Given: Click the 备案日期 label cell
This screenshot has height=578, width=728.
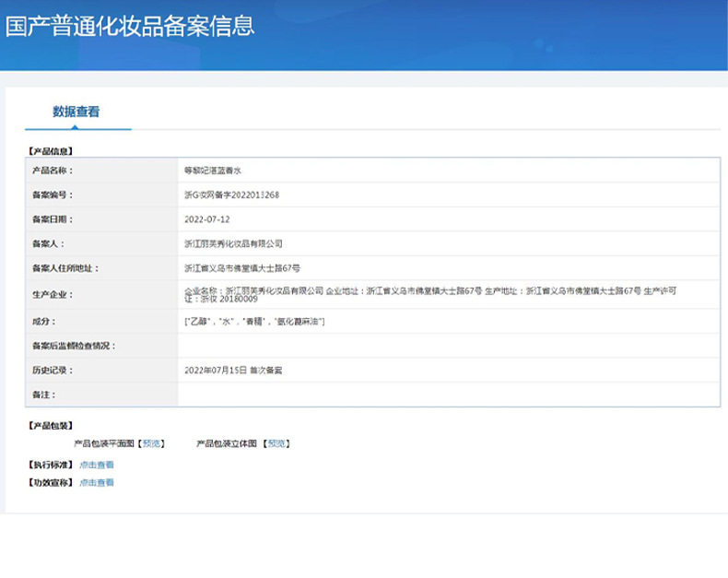Looking at the screenshot, I should (101, 219).
